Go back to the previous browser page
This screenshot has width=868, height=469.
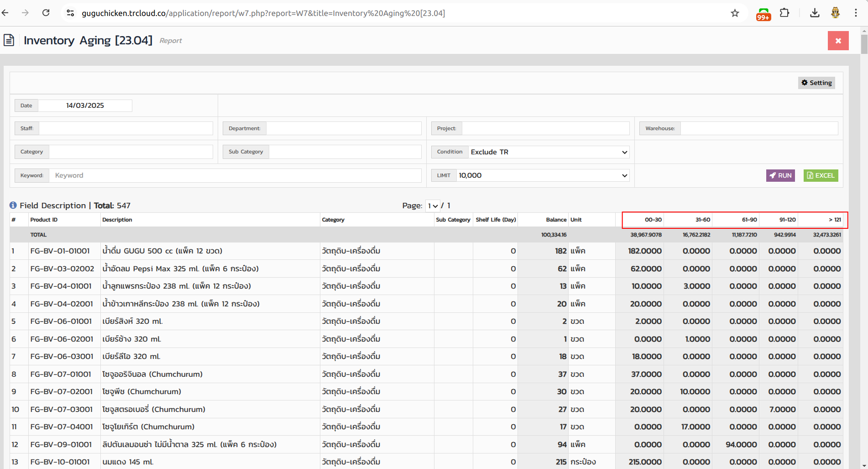tap(5, 13)
